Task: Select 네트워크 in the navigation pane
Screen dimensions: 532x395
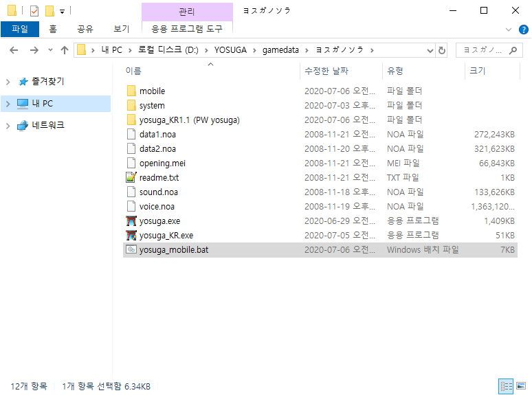Action: pos(48,125)
